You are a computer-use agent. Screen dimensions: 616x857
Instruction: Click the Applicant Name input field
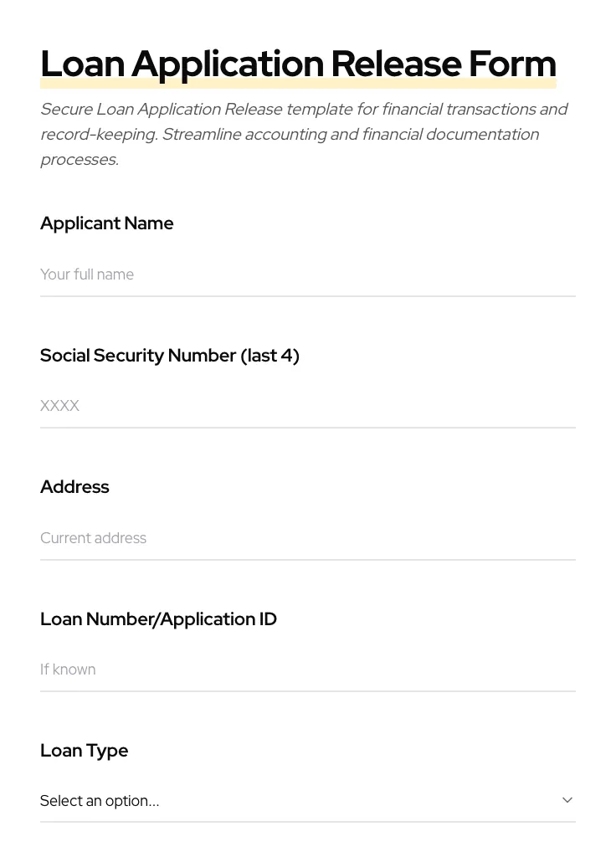point(308,275)
